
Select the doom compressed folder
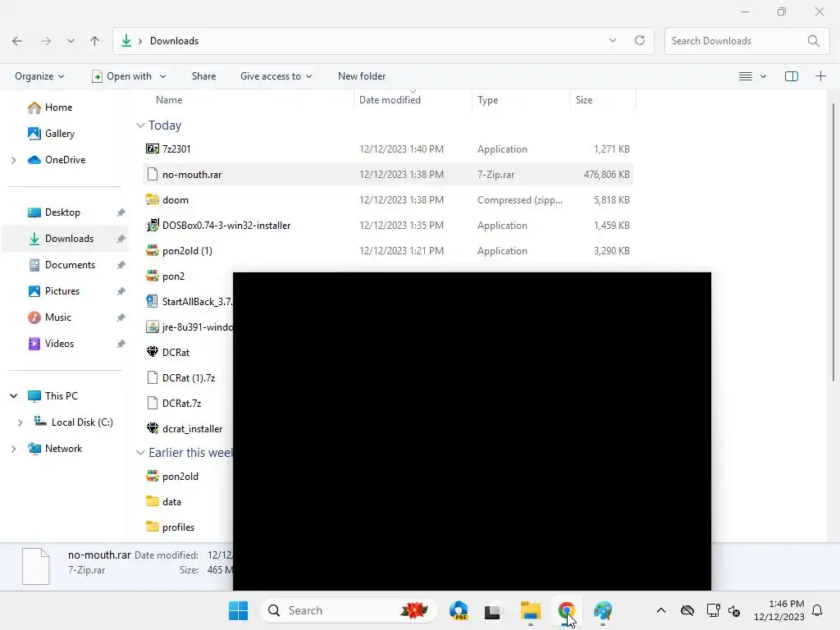pyautogui.click(x=388, y=200)
